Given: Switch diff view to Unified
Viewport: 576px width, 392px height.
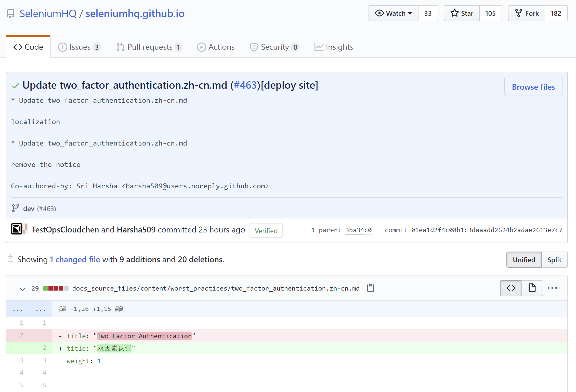Looking at the screenshot, I should [524, 260].
